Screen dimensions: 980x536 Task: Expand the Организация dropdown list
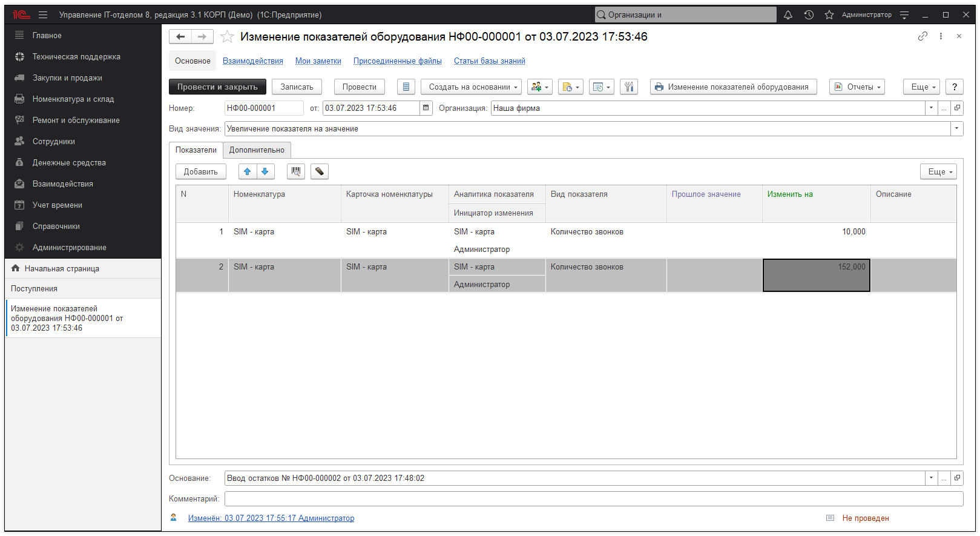(931, 108)
